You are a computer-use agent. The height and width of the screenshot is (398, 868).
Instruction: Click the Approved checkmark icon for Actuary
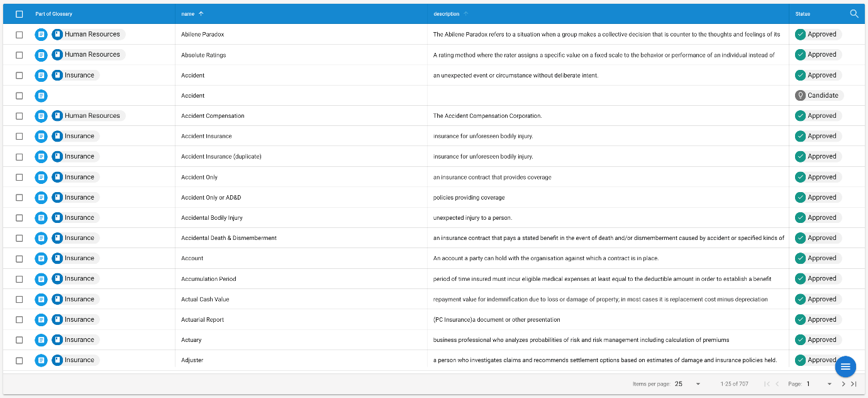point(800,340)
